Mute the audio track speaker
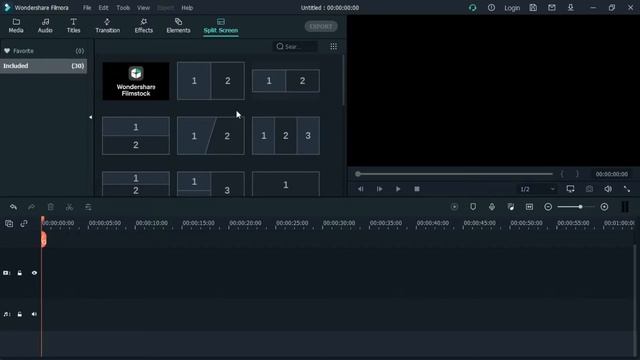 pos(34,314)
